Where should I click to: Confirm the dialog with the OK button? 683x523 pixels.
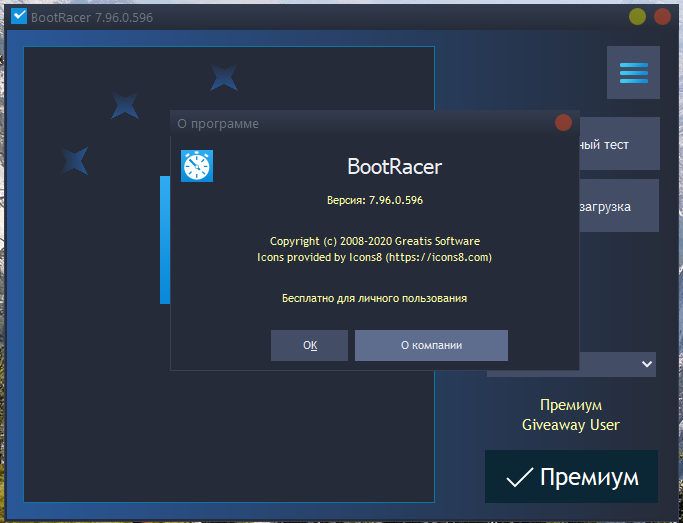point(309,345)
